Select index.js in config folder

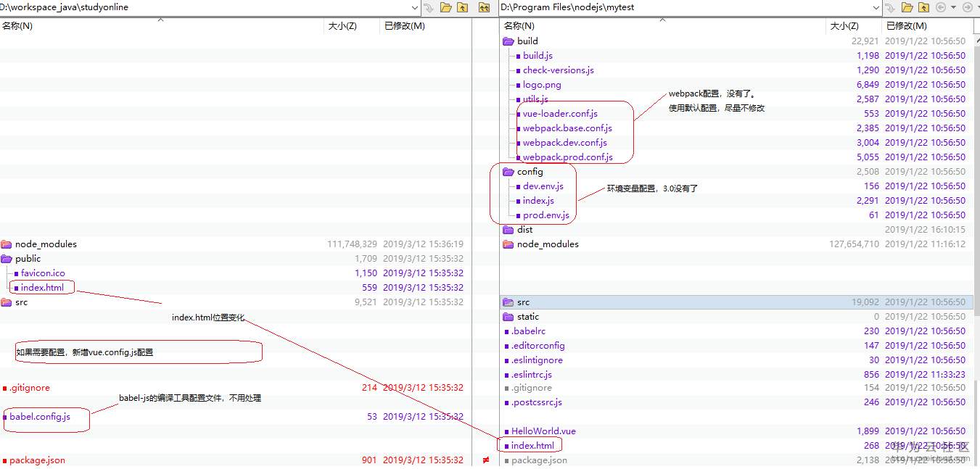[x=538, y=201]
